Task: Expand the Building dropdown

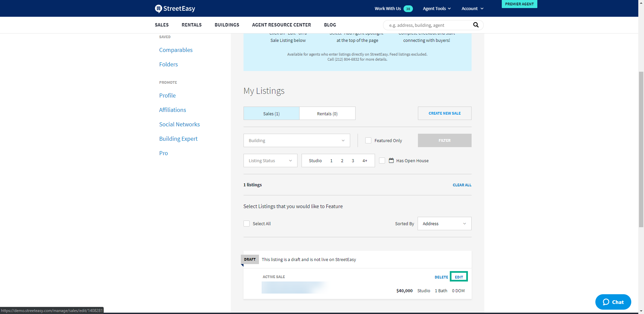Action: coord(297,140)
